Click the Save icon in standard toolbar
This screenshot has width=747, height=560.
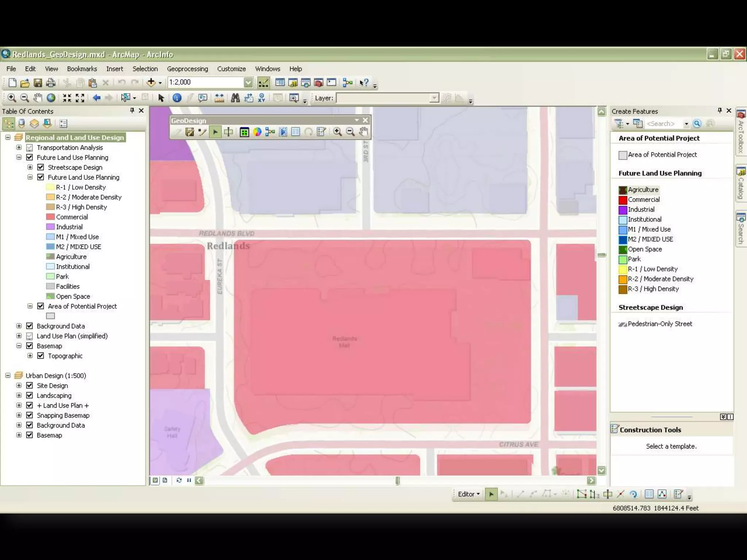(38, 83)
